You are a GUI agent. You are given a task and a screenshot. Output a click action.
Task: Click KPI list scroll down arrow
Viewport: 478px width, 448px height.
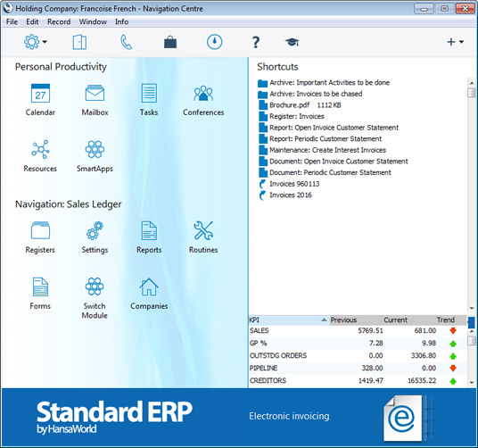[x=471, y=382]
